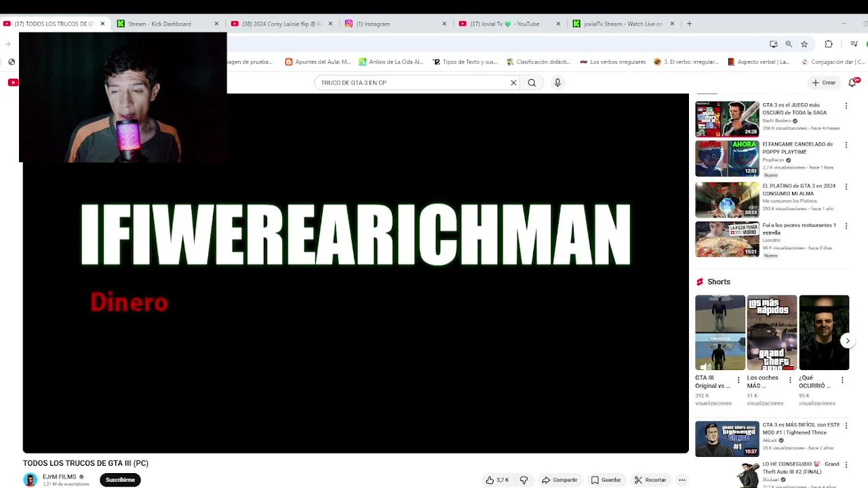This screenshot has width=868, height=488.
Task: Show next Shorts with the arrow chevron
Action: tap(848, 341)
